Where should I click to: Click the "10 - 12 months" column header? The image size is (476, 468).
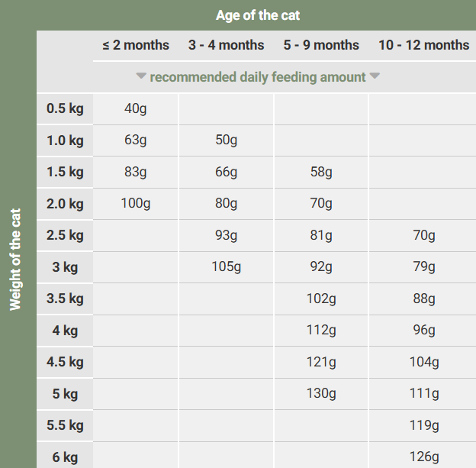click(424, 45)
